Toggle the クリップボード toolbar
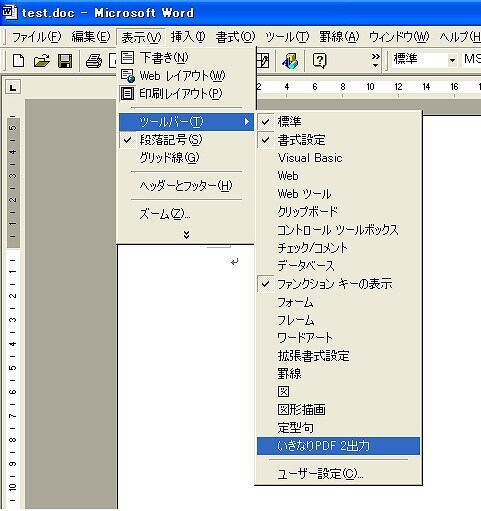481x511 pixels. click(x=338, y=212)
